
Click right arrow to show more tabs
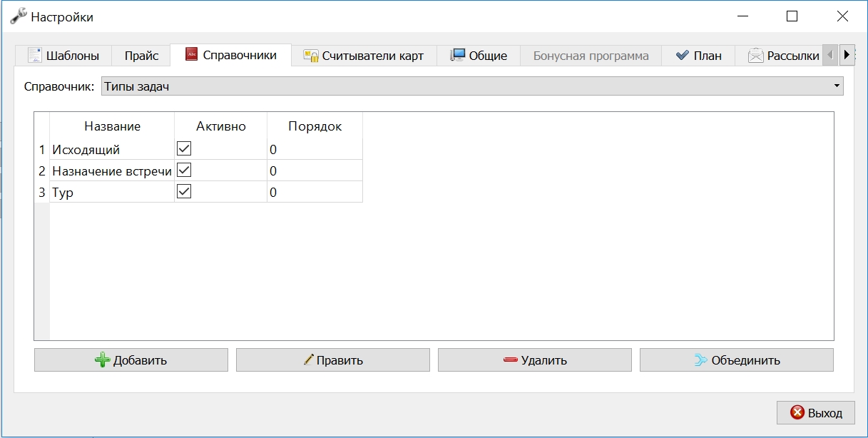coord(847,54)
